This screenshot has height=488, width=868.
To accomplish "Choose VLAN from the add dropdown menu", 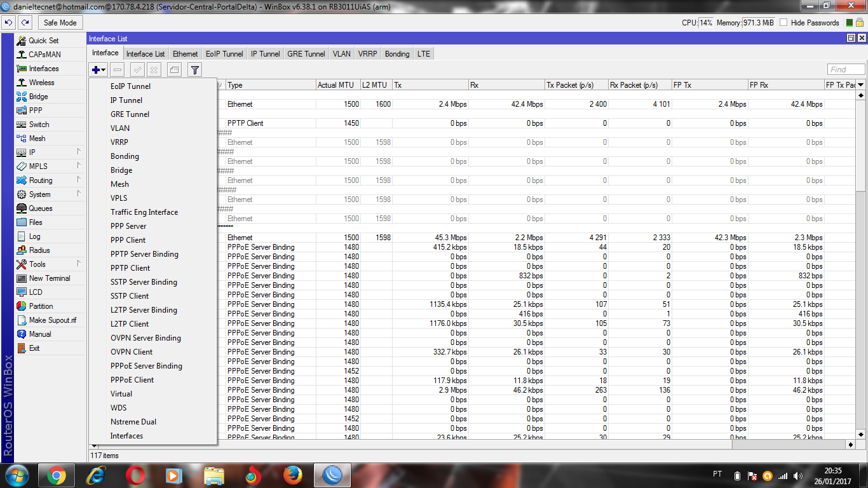I will tap(153, 128).
